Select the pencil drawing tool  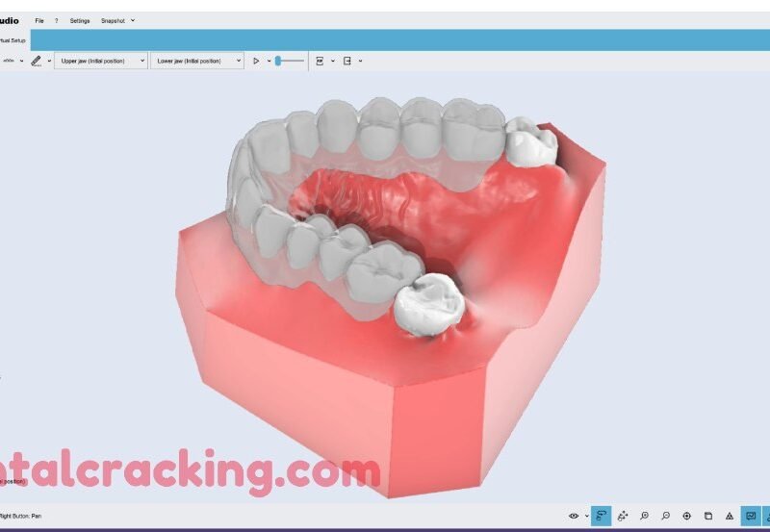pos(36,61)
